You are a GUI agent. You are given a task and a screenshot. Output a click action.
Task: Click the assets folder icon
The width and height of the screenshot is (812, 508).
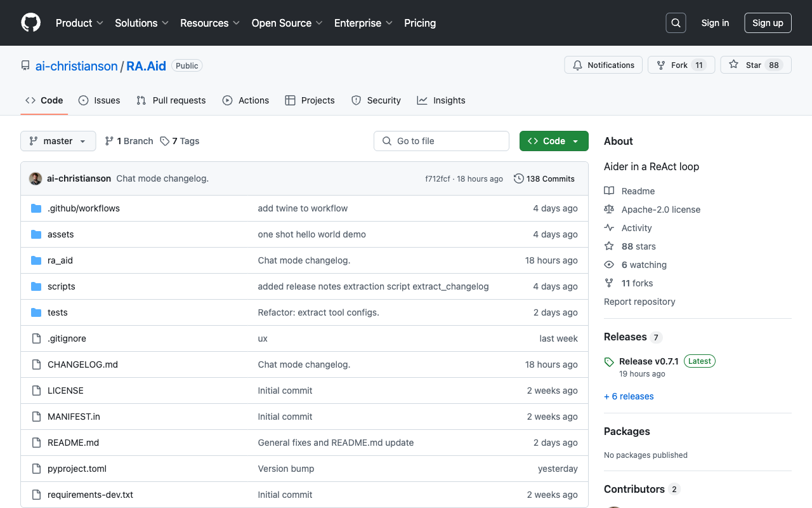(x=36, y=234)
